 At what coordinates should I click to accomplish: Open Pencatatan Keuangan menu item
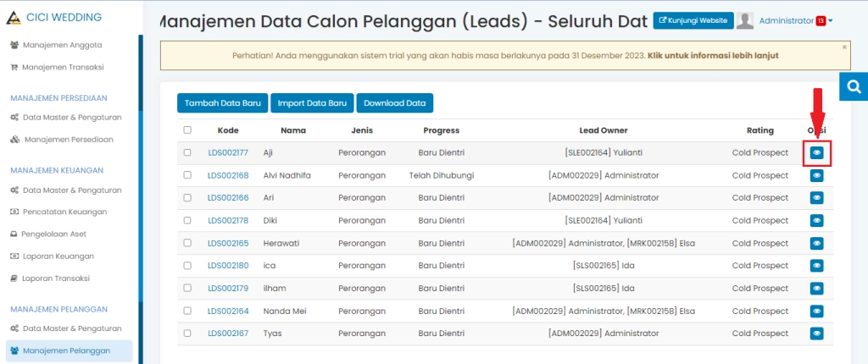tap(58, 212)
